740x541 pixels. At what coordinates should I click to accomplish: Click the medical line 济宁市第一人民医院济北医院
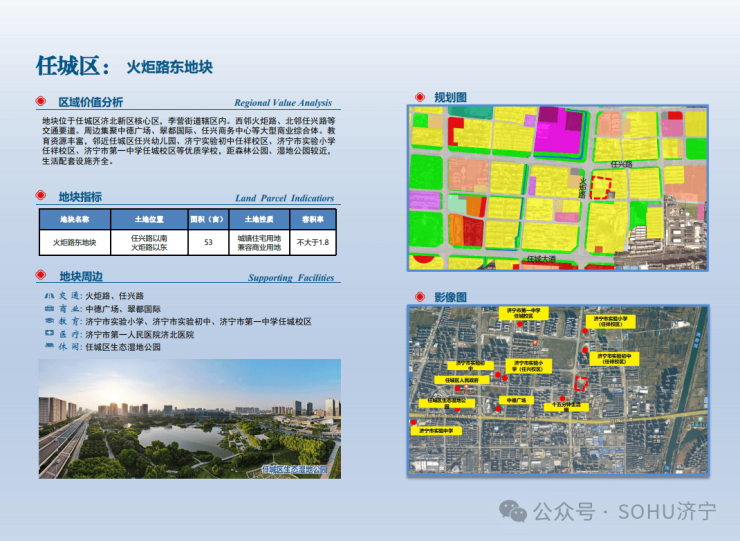[140, 334]
